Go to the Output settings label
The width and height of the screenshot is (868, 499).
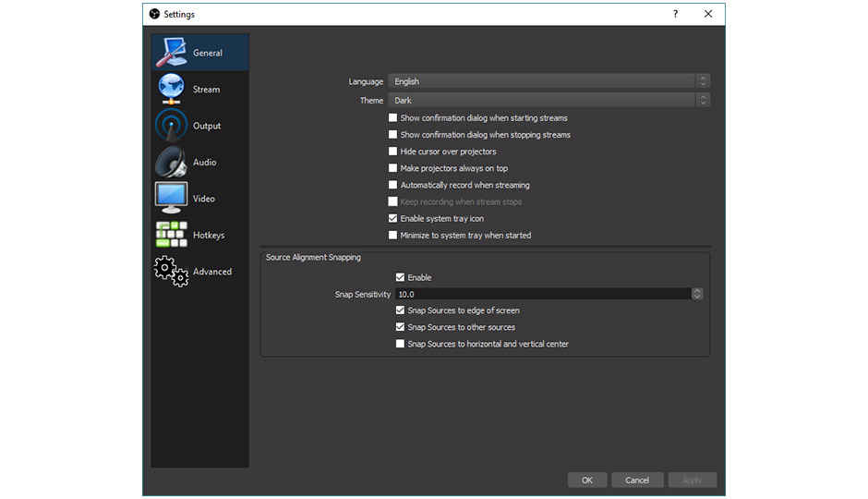(x=207, y=126)
